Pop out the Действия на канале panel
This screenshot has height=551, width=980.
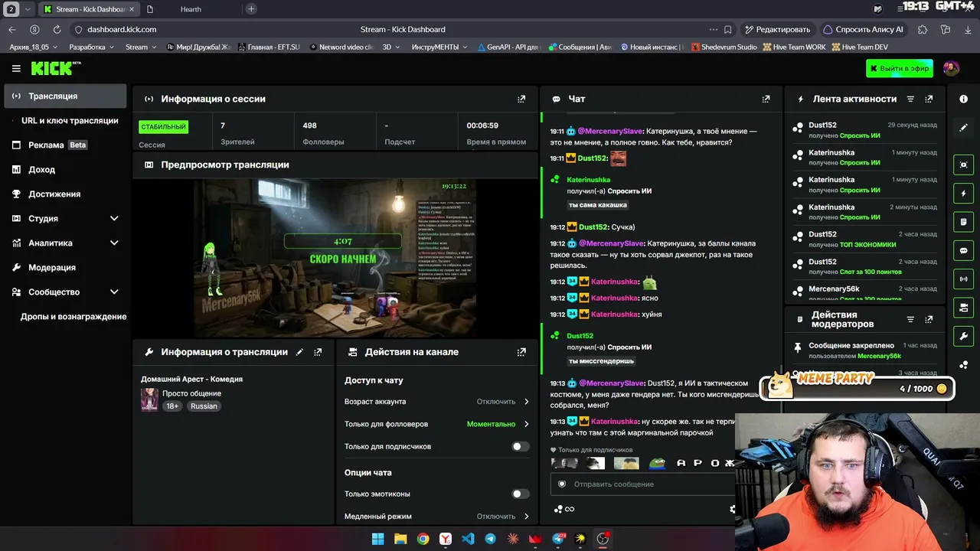click(x=521, y=352)
